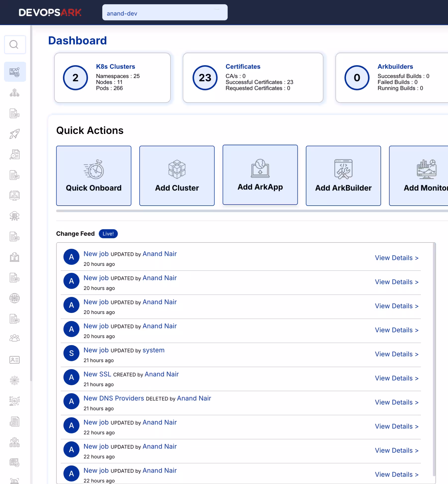This screenshot has width=448, height=484.
Task: Open the users group sidebar icon
Action: [x=14, y=338]
